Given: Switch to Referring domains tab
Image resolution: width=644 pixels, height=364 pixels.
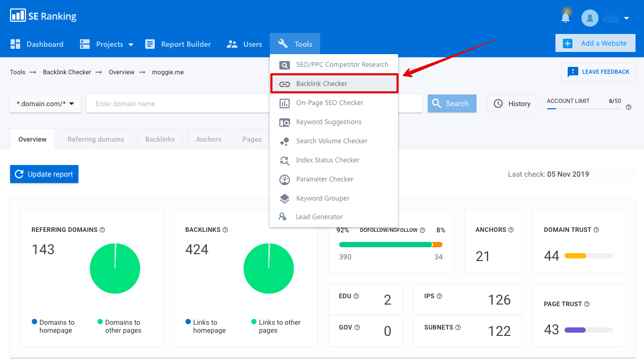Looking at the screenshot, I should tap(96, 139).
